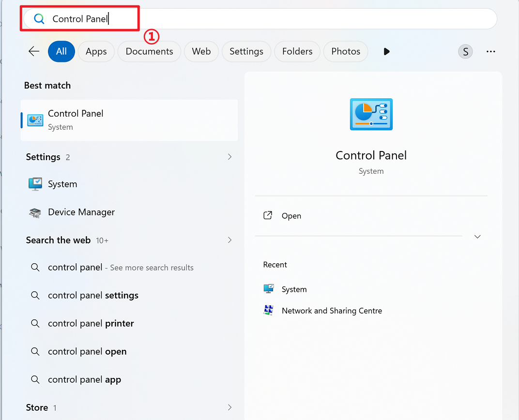Screen dimensions: 519x420
Task: Select the Control Panel best match result
Action: click(129, 120)
